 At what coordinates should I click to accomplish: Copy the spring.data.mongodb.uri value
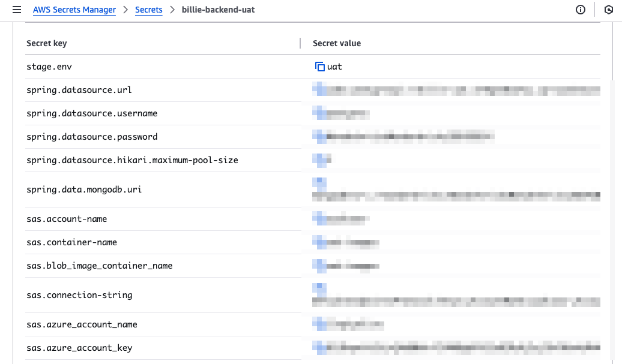(320, 182)
